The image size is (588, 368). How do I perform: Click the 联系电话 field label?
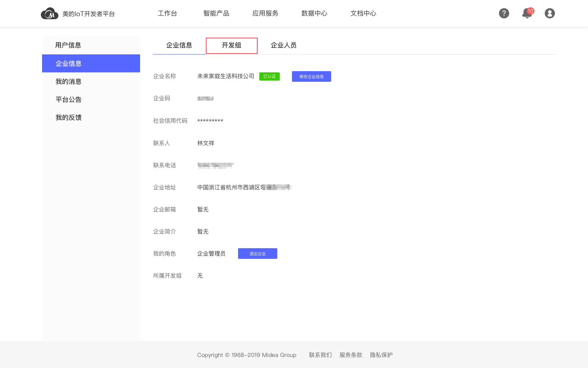click(165, 165)
